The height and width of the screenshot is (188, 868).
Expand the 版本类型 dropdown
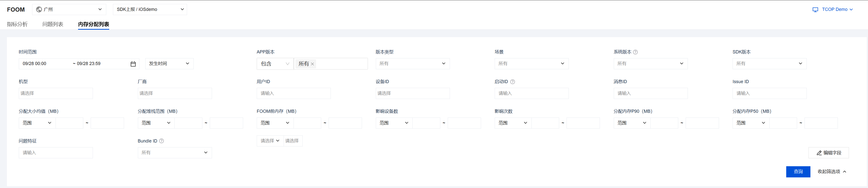(x=412, y=64)
